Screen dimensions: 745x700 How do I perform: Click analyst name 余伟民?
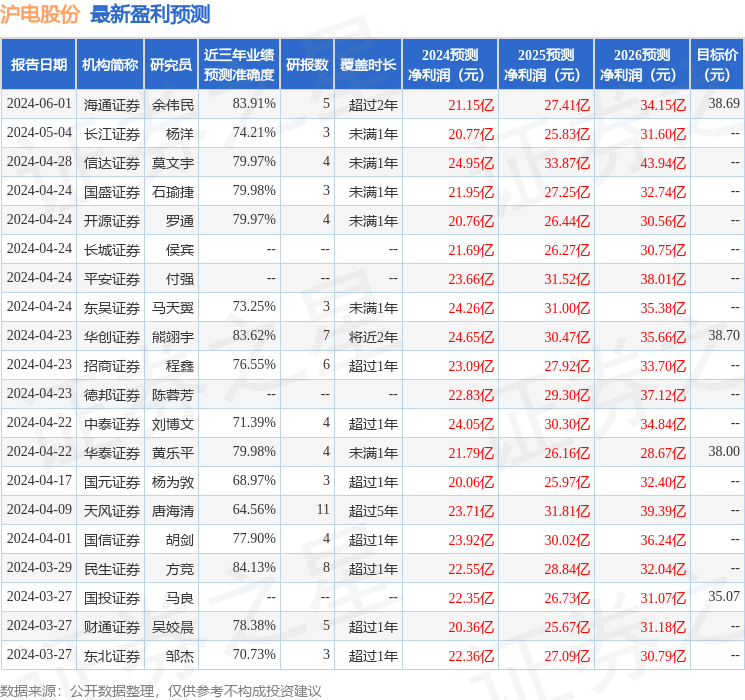[x=173, y=105]
